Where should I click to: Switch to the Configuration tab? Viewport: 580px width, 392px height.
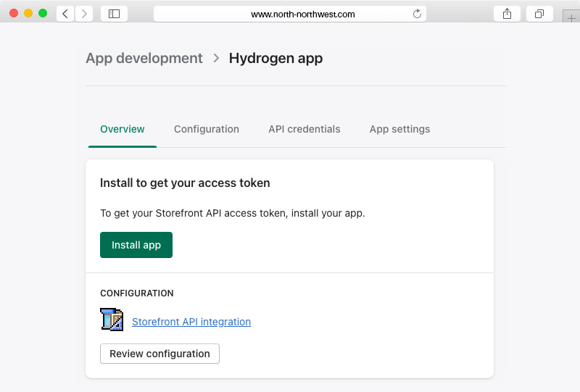pyautogui.click(x=207, y=129)
